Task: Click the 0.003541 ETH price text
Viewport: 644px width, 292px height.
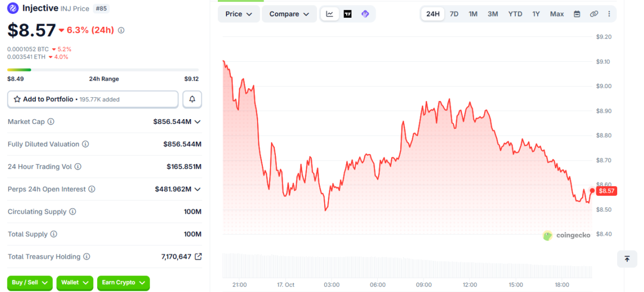Action: point(26,57)
